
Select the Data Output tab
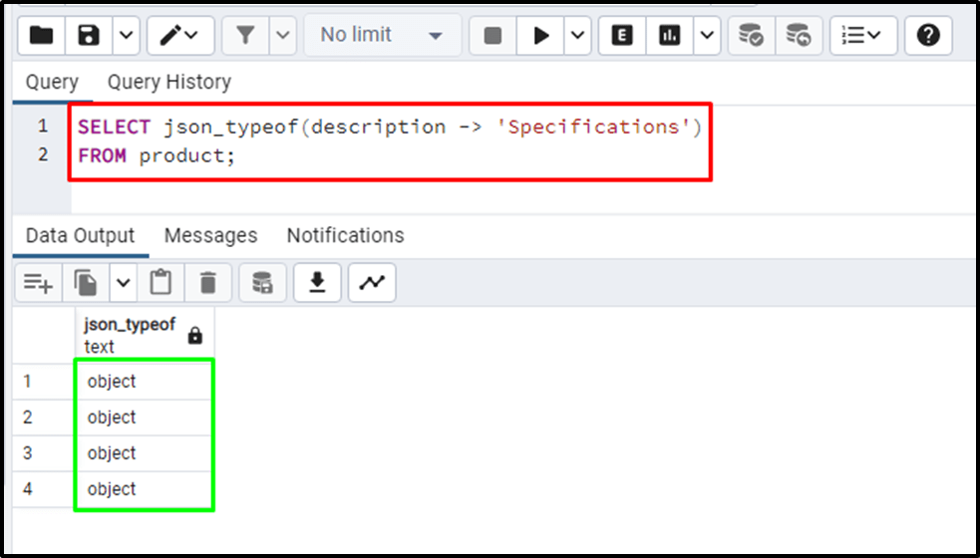(x=80, y=235)
